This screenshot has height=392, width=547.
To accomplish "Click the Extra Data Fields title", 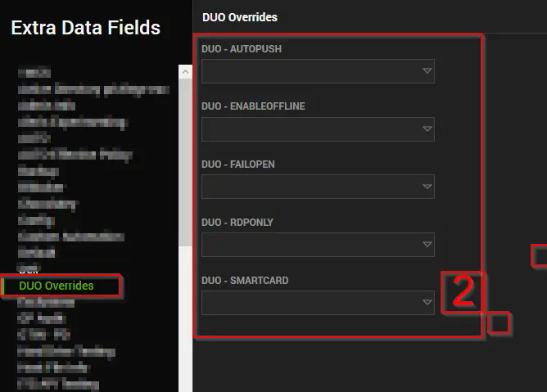I will tap(85, 28).
